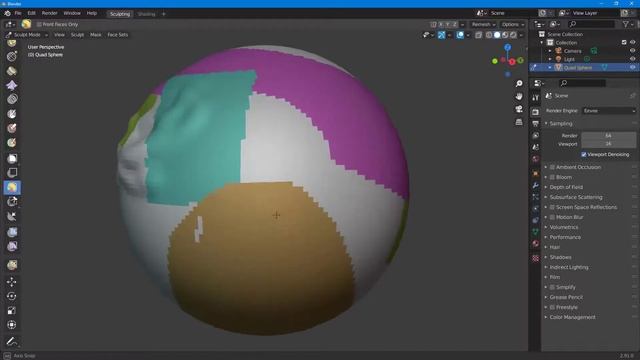The height and width of the screenshot is (360, 640).
Task: Open the Modifier properties wrench tab
Action: [x=536, y=185]
